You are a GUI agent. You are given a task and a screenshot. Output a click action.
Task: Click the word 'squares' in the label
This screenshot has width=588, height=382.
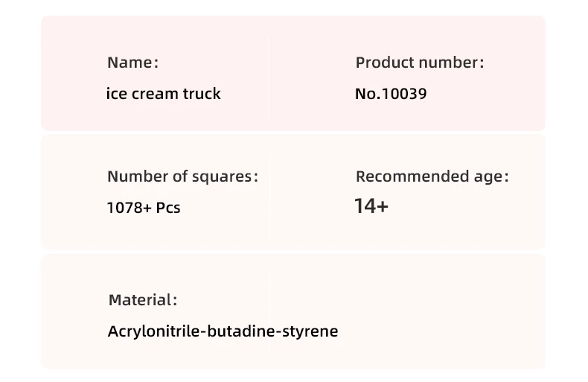coord(222,177)
